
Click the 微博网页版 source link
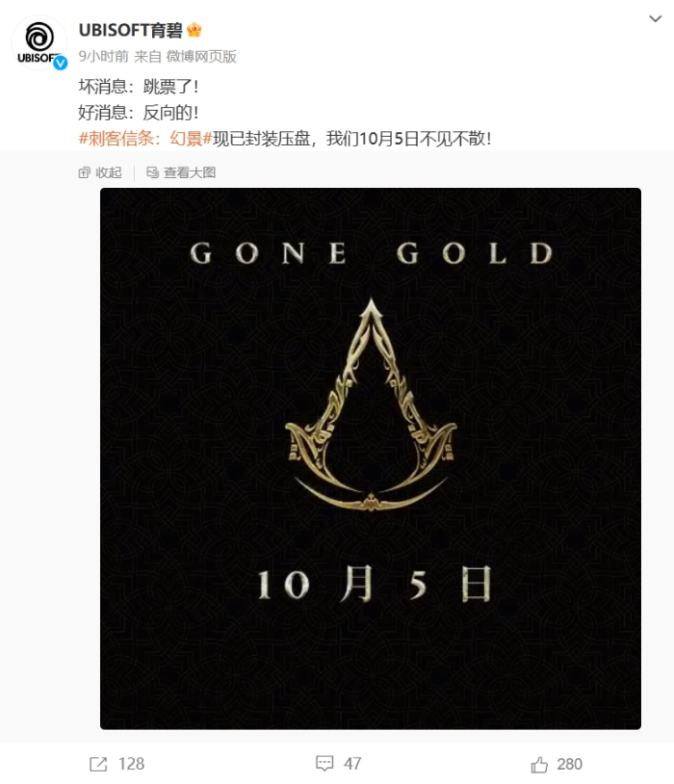pyautogui.click(x=201, y=57)
